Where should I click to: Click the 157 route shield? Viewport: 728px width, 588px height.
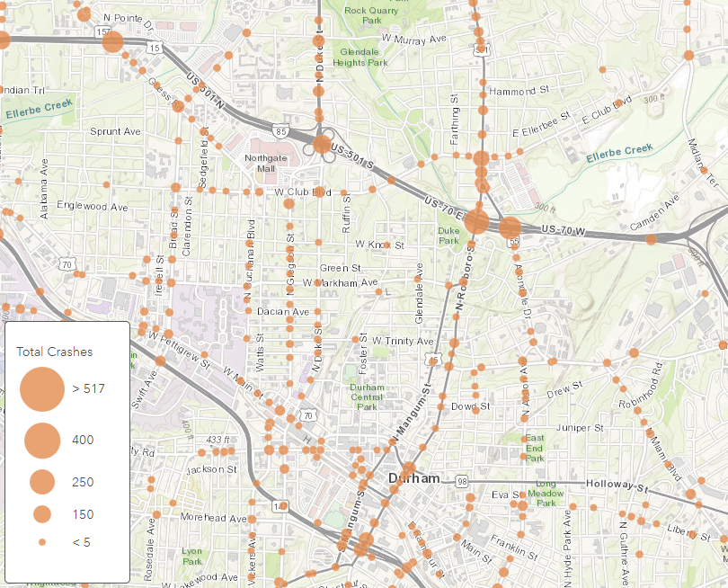click(103, 31)
